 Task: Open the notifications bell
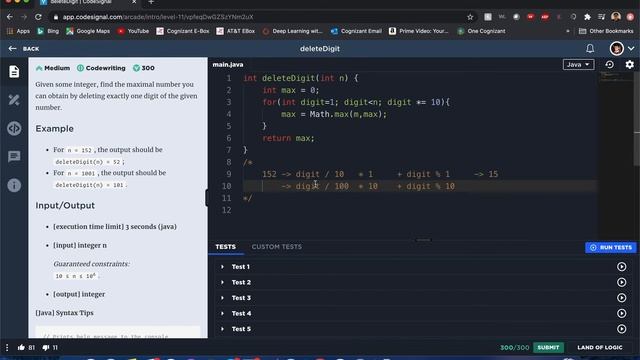[x=590, y=49]
